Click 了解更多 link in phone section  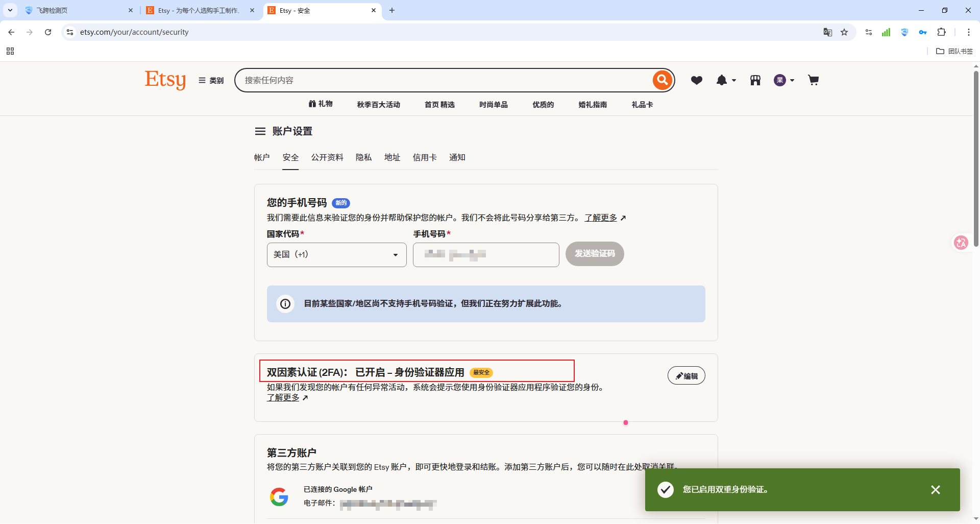pos(601,218)
